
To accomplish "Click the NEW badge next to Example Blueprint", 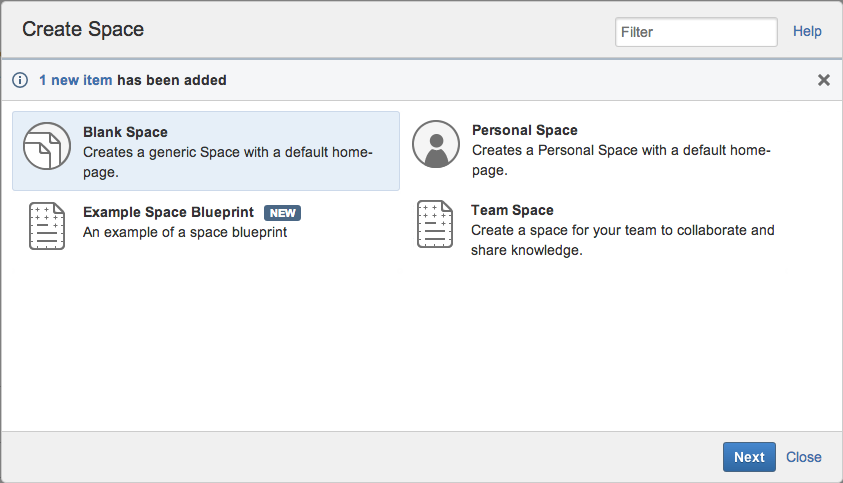I will coord(282,212).
